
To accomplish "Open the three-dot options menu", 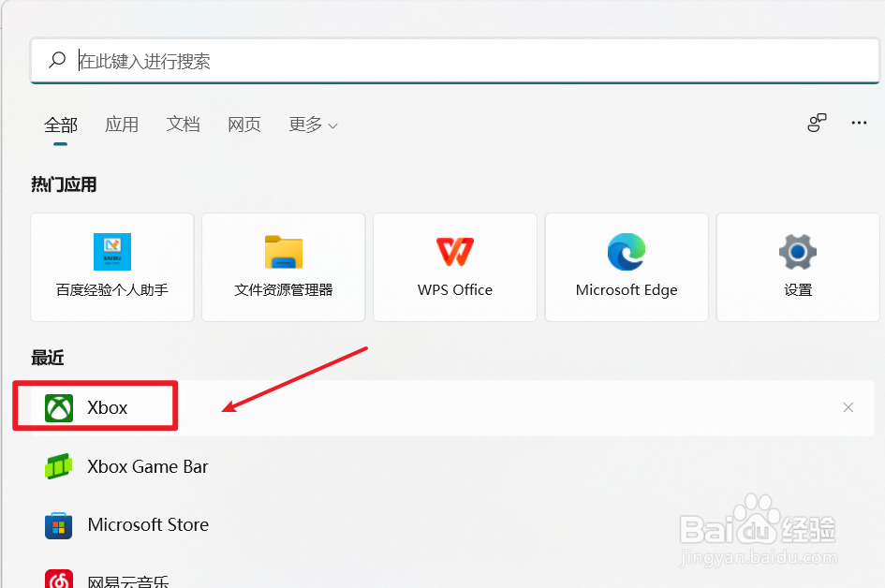I will pyautogui.click(x=859, y=123).
